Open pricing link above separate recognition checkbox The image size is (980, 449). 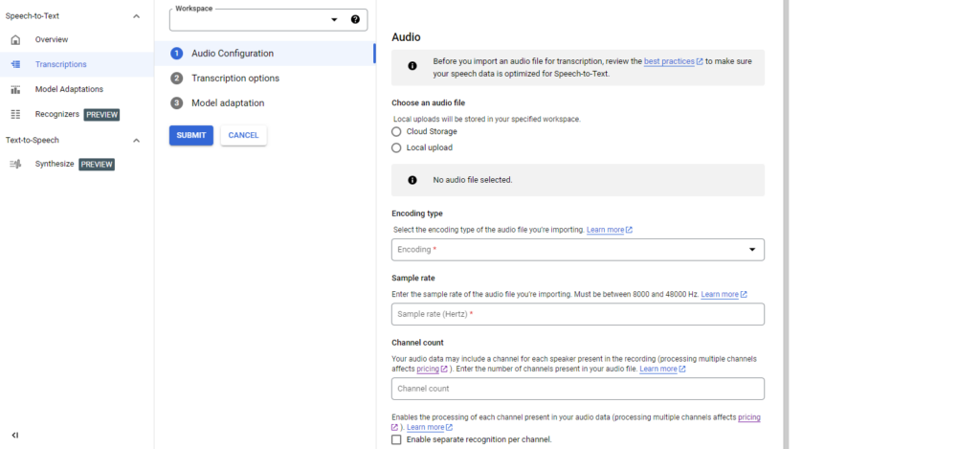[x=749, y=417]
